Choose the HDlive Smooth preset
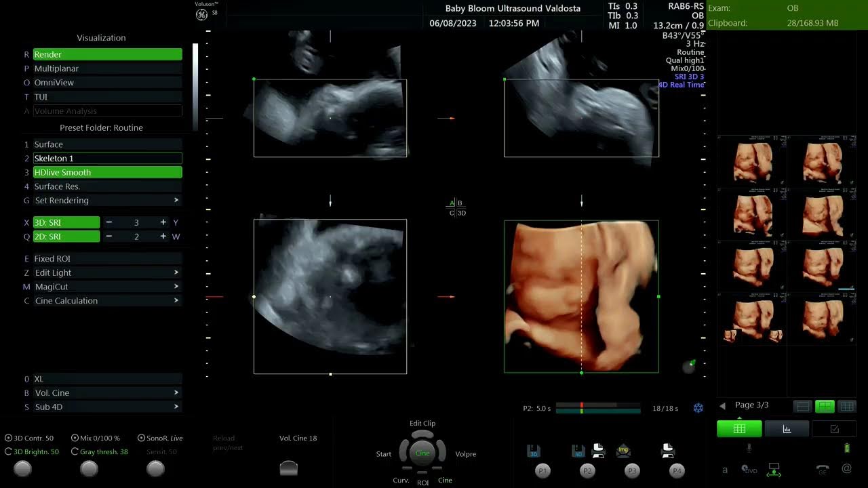 107,172
